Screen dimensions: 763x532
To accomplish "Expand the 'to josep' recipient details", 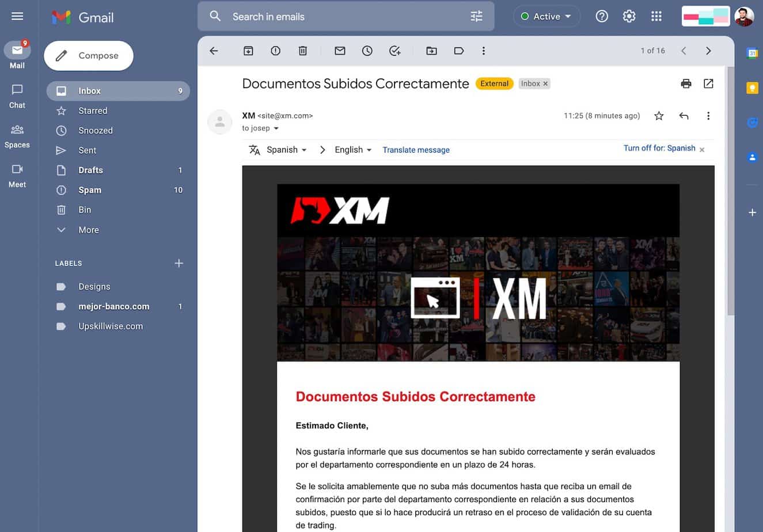I will click(276, 128).
